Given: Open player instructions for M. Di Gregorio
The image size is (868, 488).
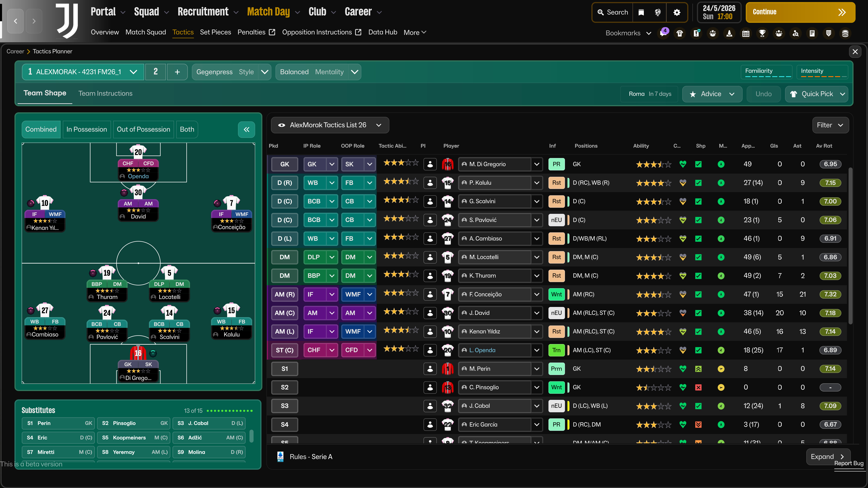Looking at the screenshot, I should [430, 164].
